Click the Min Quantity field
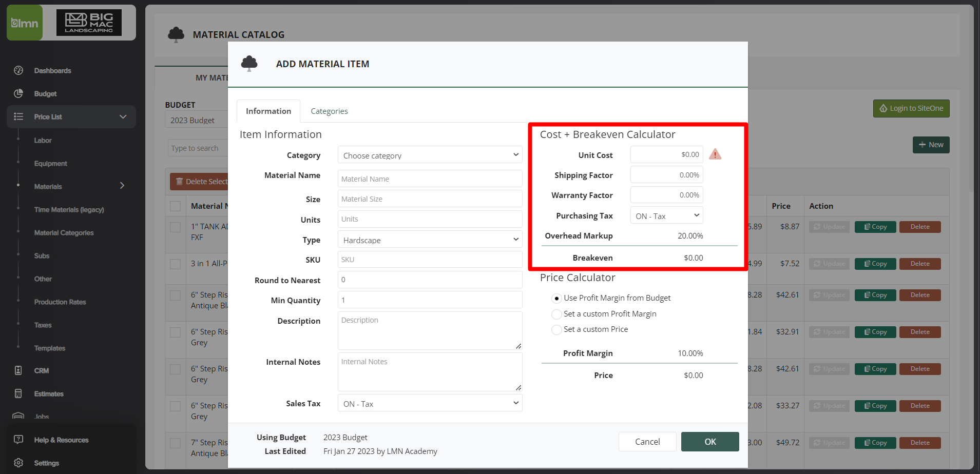Image resolution: width=980 pixels, height=474 pixels. 430,300
